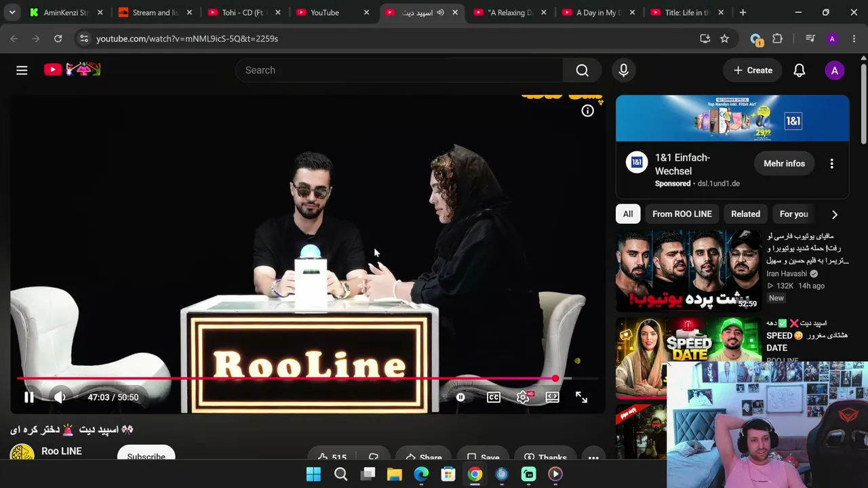Image resolution: width=868 pixels, height=488 pixels.
Task: Open YouTube notifications bell
Action: (799, 70)
